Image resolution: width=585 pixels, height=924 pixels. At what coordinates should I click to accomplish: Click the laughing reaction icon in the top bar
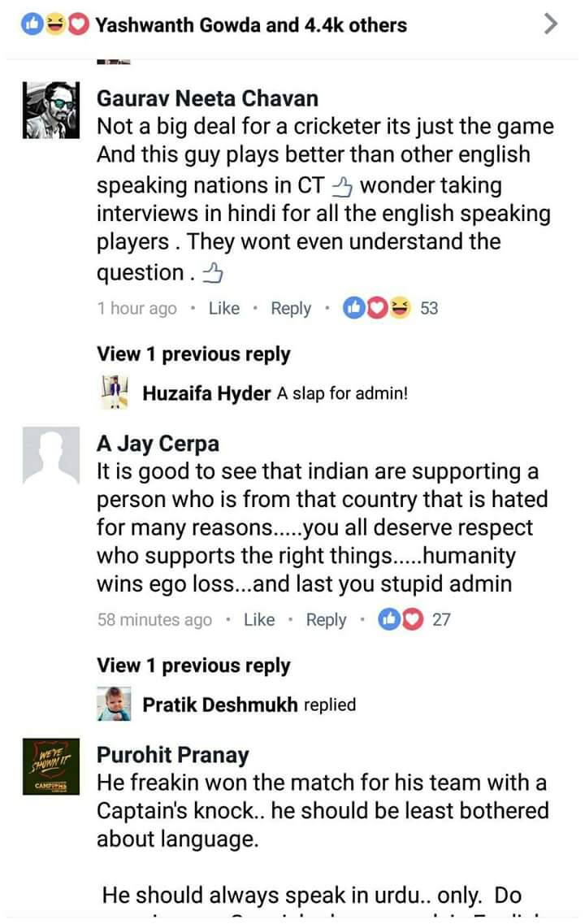click(x=54, y=24)
